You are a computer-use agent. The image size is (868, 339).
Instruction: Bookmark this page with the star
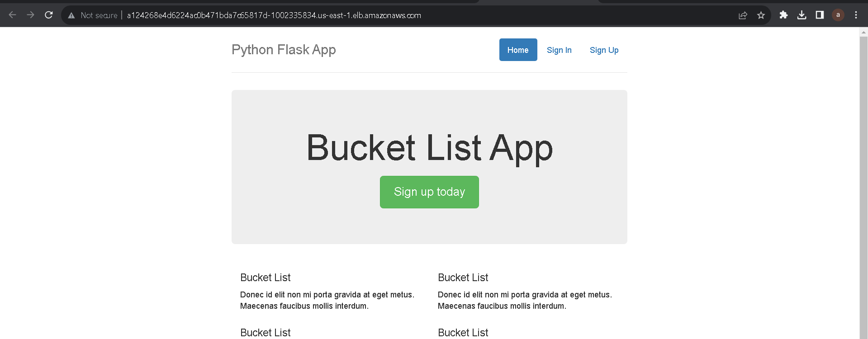pos(761,15)
